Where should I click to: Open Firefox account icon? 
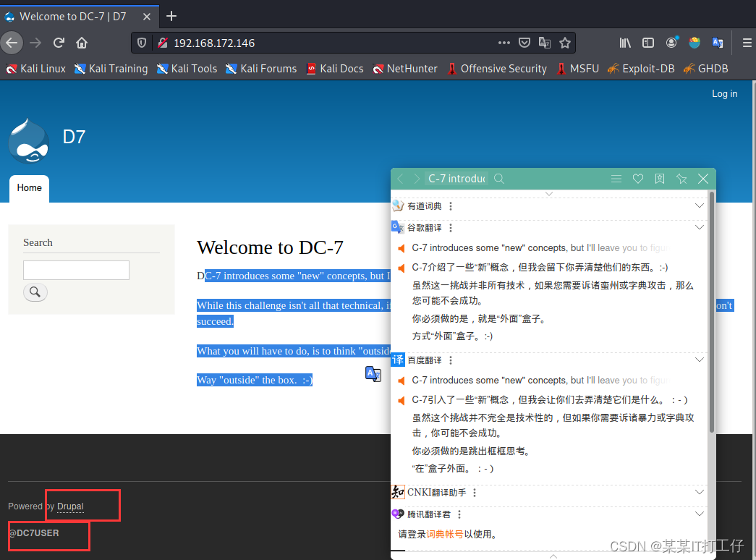[x=671, y=43]
